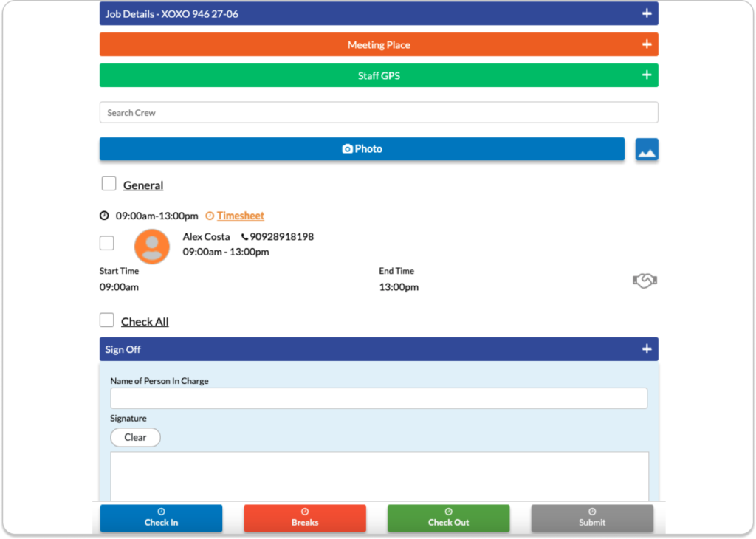Click inside the Search Crew field
Image resolution: width=756 pixels, height=539 pixels.
pyautogui.click(x=379, y=112)
